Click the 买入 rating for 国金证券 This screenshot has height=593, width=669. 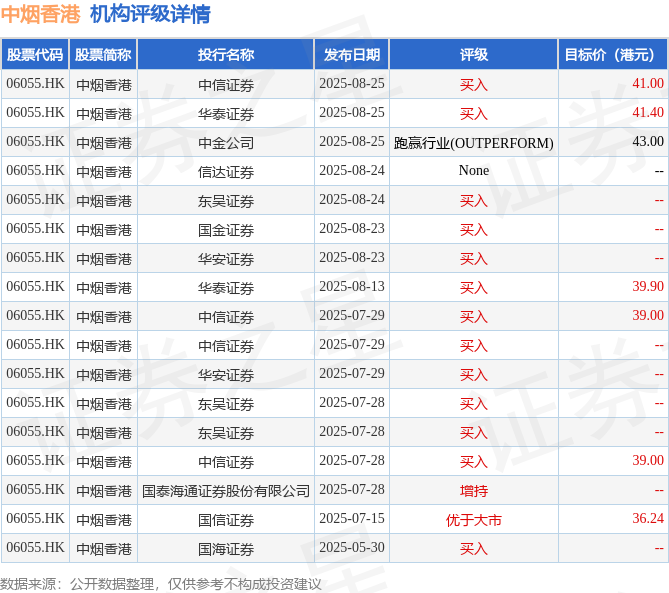click(x=474, y=230)
